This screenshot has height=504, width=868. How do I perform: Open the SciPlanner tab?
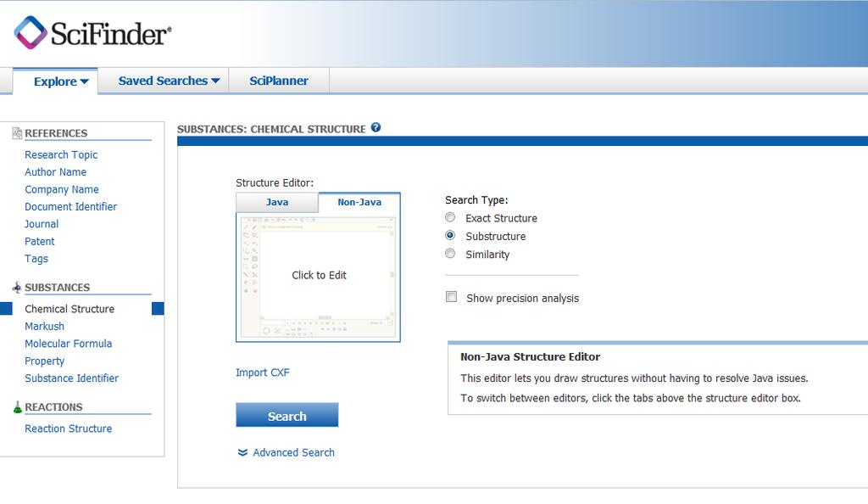(278, 81)
